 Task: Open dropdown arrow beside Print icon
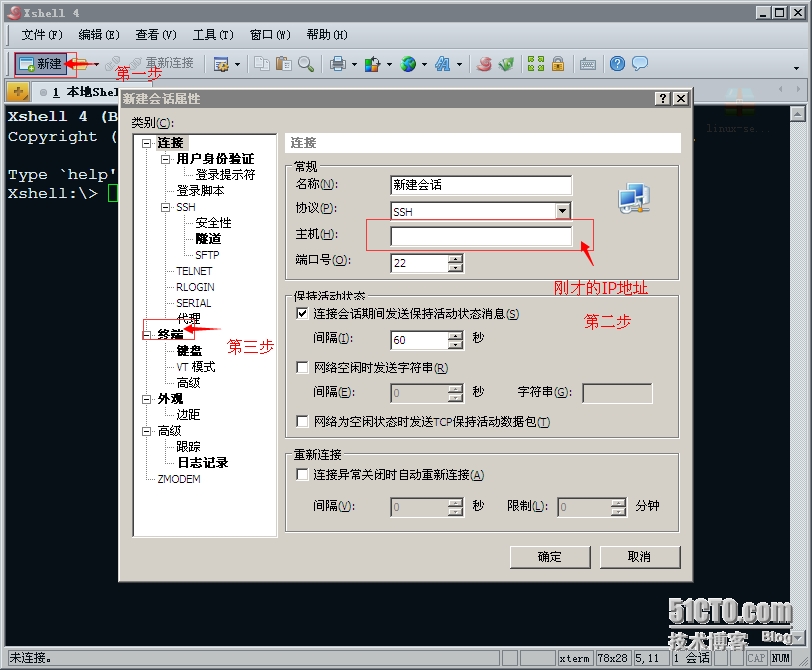point(354,65)
